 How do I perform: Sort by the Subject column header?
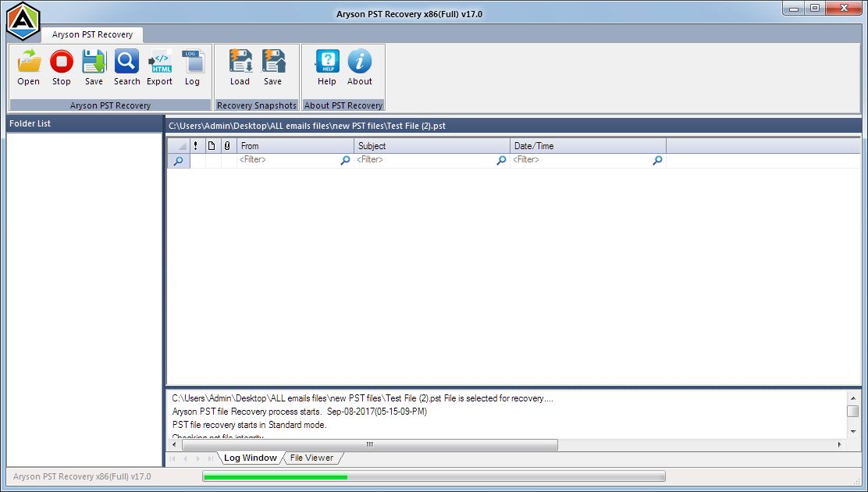point(432,146)
